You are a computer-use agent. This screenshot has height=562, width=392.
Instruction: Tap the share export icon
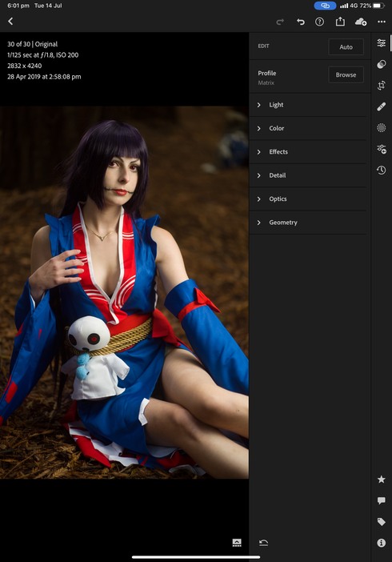(x=340, y=22)
